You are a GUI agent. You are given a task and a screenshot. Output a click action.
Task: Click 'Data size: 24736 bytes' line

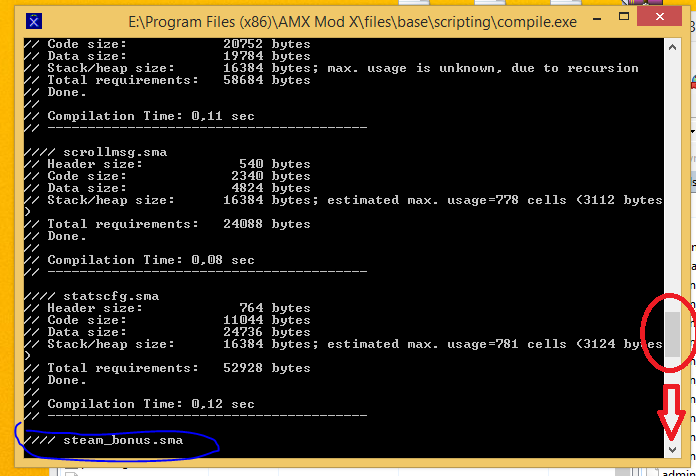tap(167, 332)
